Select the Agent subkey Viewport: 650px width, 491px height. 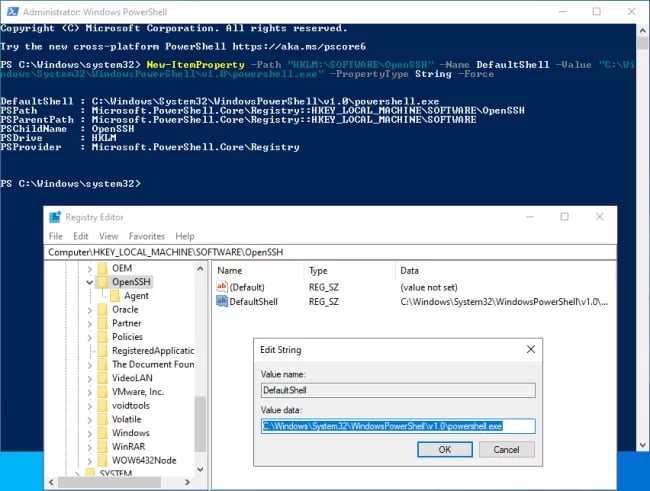(x=136, y=296)
